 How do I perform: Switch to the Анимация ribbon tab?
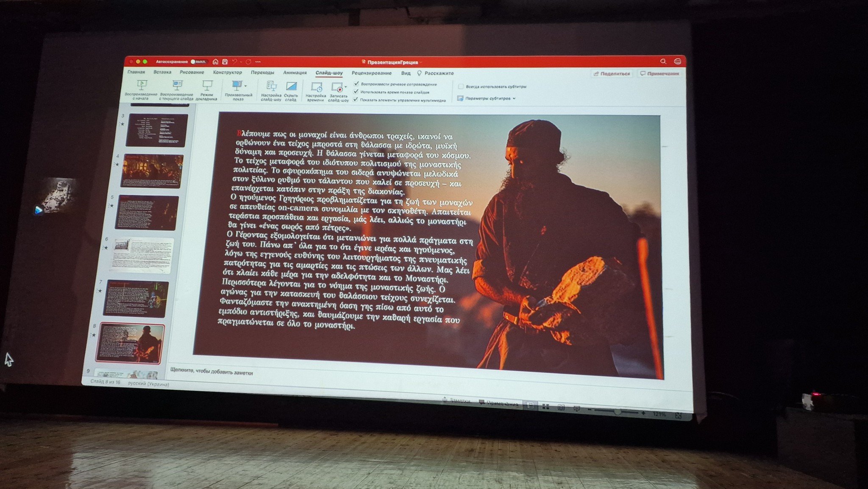click(x=295, y=73)
